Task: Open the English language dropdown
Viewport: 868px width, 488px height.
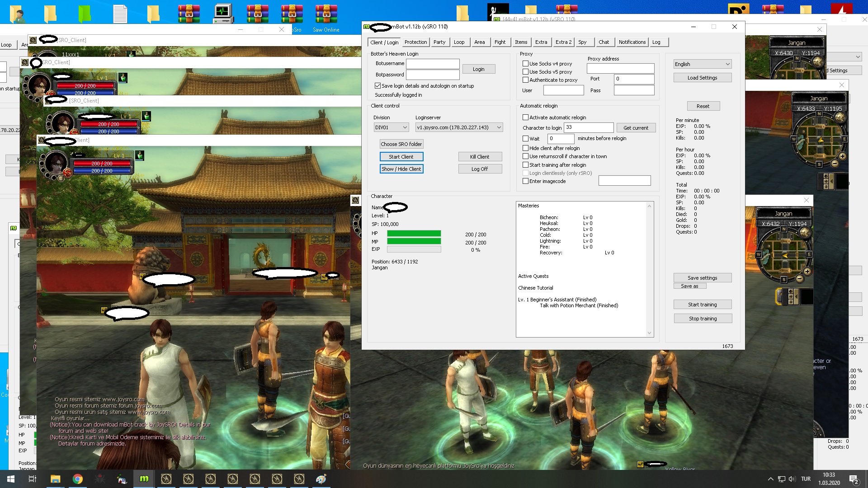Action: point(703,64)
